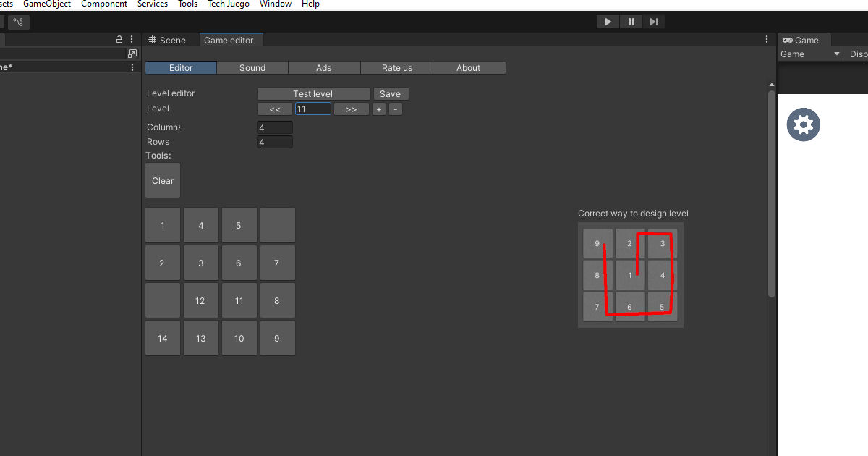
Task: Open the scene row three-dot menu
Action: [132, 67]
